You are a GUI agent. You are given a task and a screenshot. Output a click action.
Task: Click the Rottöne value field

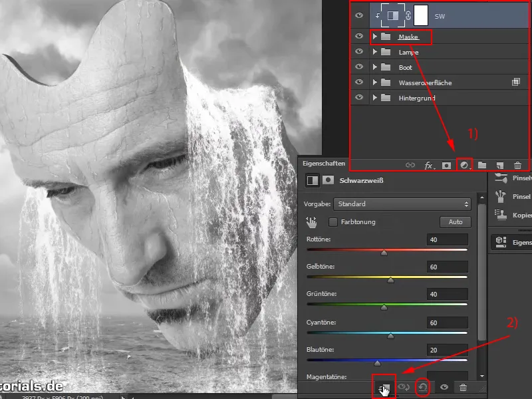click(447, 239)
